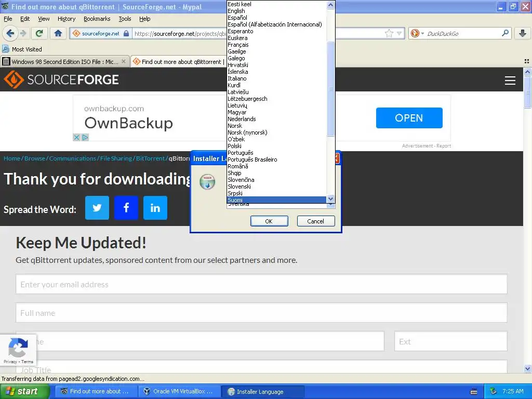The height and width of the screenshot is (399, 532).
Task: Click the on-screen keyboard tray icon
Action: coord(474,392)
